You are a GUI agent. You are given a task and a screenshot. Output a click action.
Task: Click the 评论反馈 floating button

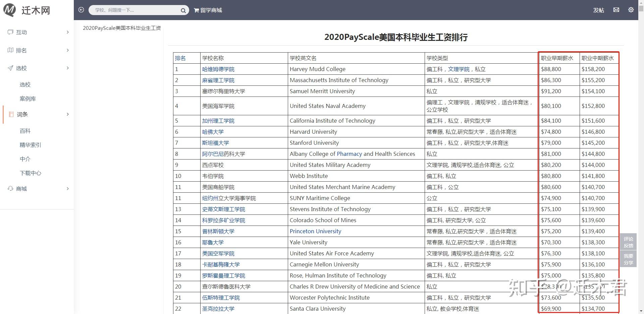[x=628, y=242]
